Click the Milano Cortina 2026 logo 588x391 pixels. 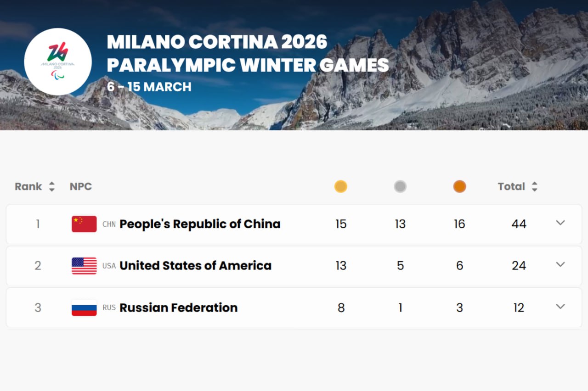click(58, 61)
